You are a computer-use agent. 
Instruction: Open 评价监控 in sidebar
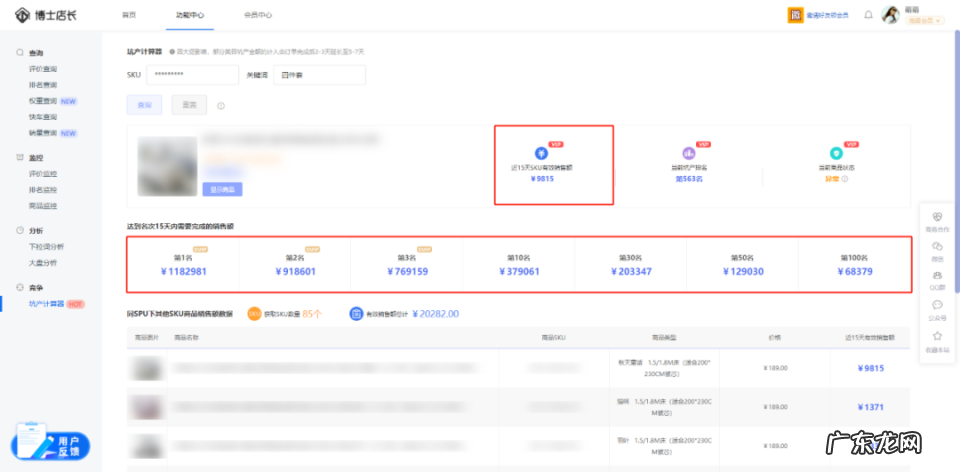click(x=43, y=174)
